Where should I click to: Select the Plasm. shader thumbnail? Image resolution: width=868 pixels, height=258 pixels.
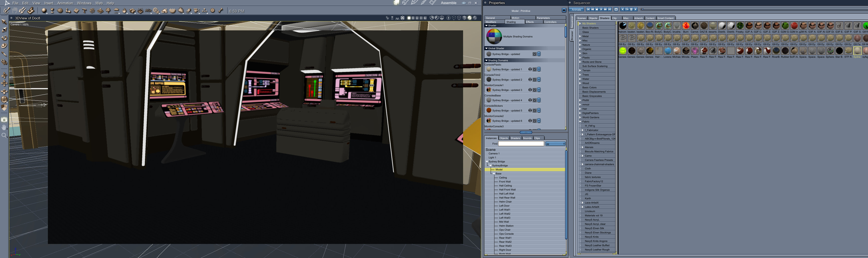[x=695, y=51]
